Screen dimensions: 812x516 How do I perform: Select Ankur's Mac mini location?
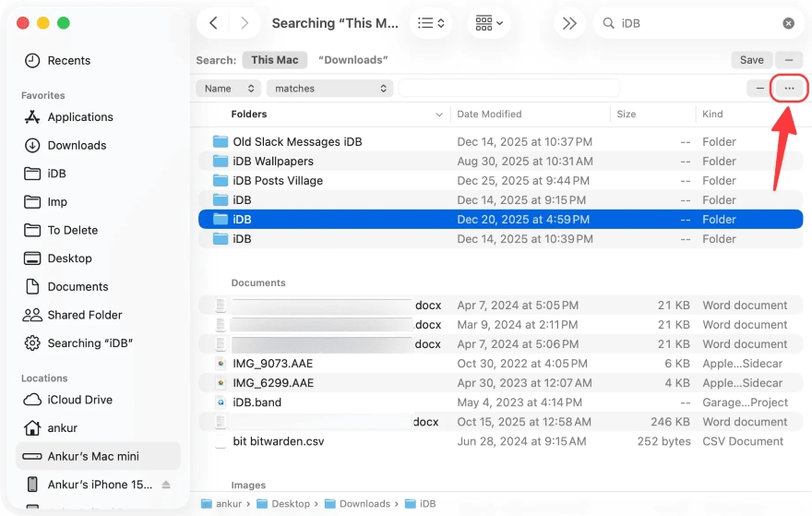coord(99,456)
